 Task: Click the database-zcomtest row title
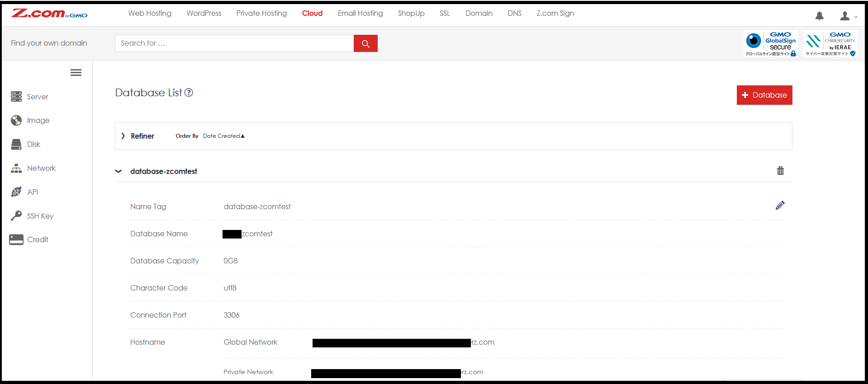(164, 171)
